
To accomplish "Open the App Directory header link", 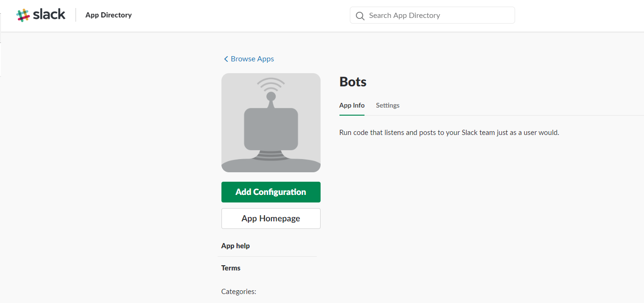I will 109,15.
